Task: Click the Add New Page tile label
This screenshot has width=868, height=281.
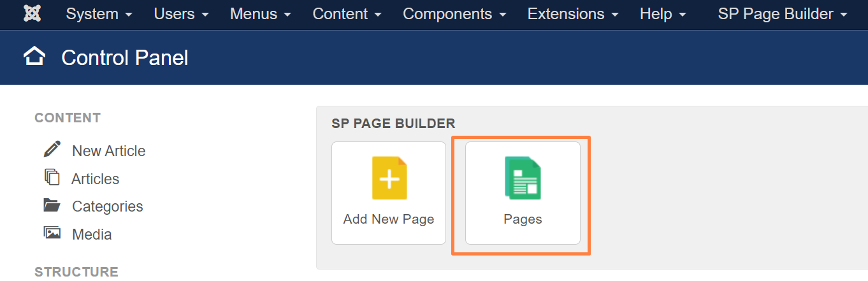Action: coord(389,219)
